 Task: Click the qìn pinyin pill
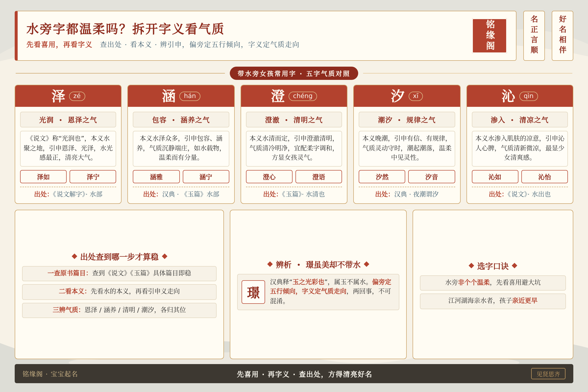[529, 96]
